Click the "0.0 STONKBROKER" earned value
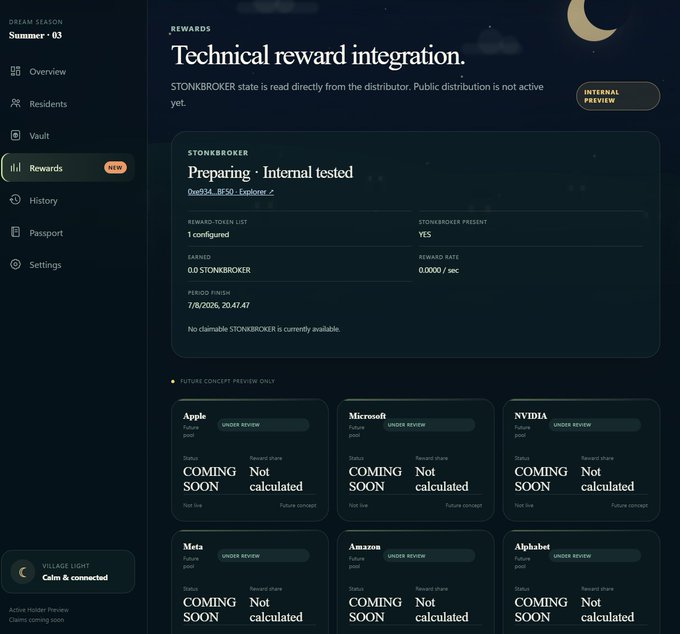Viewport: 680px width, 634px height. [219, 270]
